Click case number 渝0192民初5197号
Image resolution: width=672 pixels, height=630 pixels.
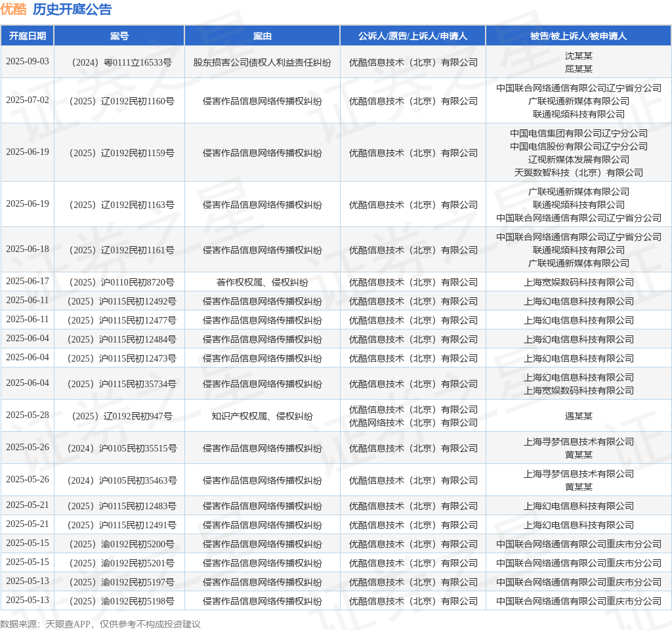[x=121, y=583]
